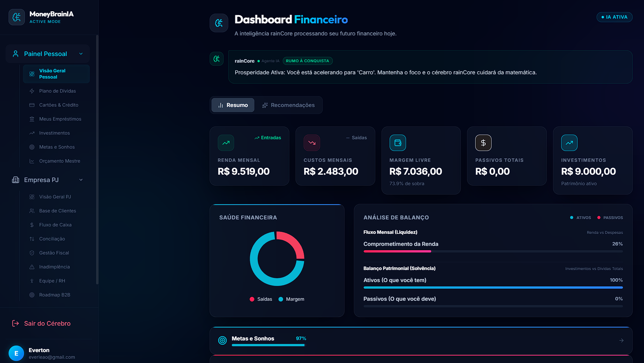Open the Metas e Sonhos arrow link
The image size is (644, 363).
click(x=621, y=340)
